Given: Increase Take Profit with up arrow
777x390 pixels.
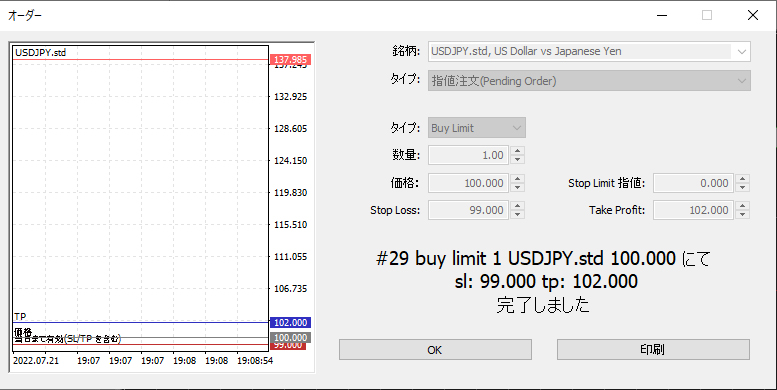Looking at the screenshot, I should (742, 205).
